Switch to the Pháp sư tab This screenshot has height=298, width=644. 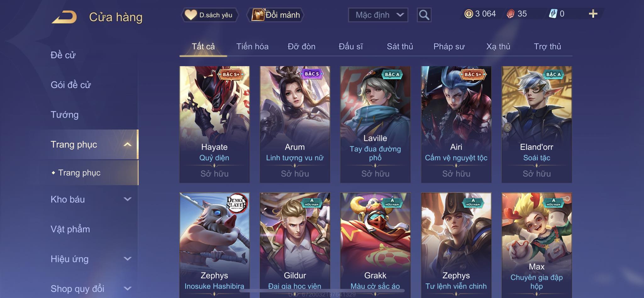[x=449, y=47]
